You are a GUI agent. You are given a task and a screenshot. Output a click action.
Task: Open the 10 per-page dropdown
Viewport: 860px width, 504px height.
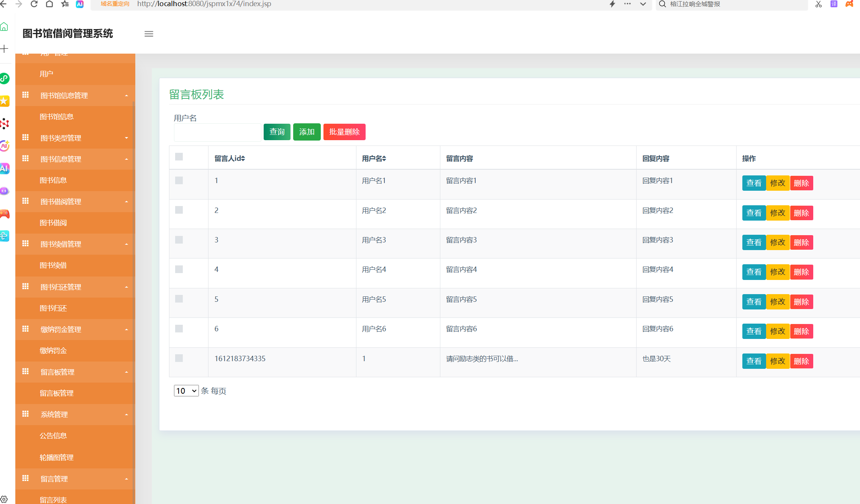tap(186, 391)
